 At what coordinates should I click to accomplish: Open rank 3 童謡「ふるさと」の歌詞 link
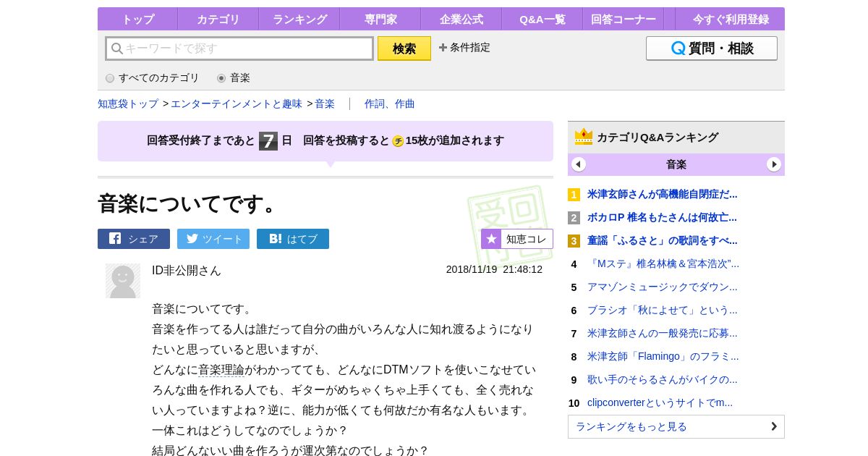pyautogui.click(x=663, y=240)
